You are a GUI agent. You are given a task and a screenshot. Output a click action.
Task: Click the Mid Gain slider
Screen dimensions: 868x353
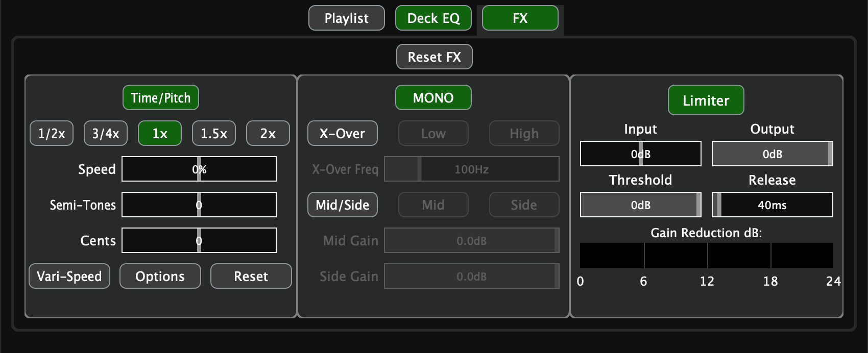(472, 240)
